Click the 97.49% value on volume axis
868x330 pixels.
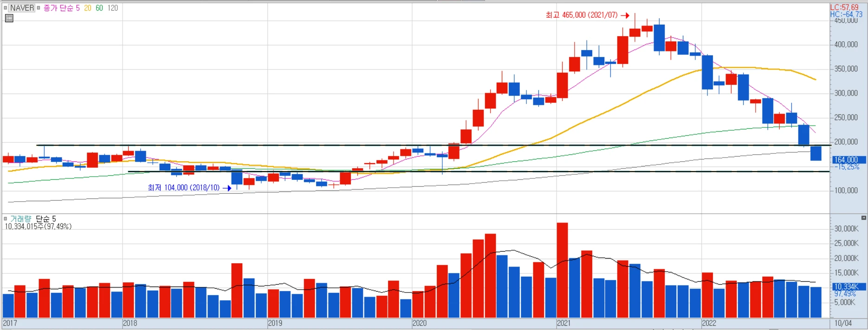(x=845, y=294)
